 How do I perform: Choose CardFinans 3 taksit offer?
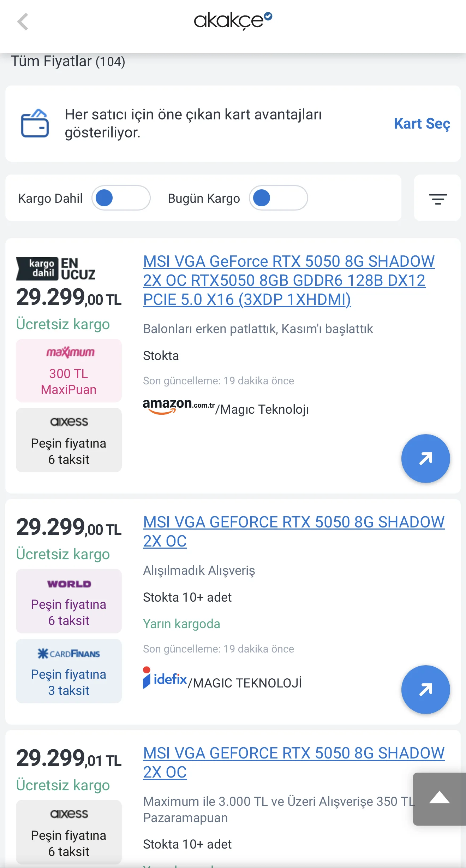pyautogui.click(x=69, y=671)
